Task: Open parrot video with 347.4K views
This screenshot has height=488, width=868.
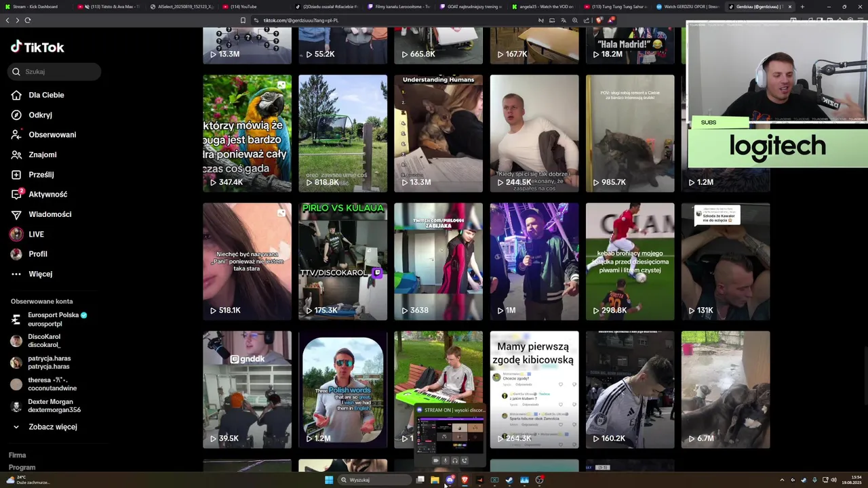Action: click(x=247, y=134)
